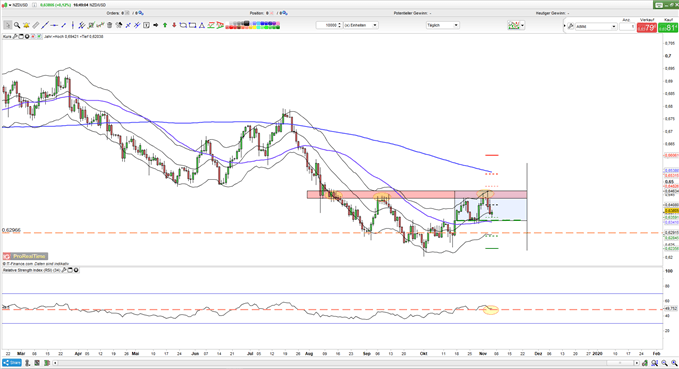The image size is (679, 369).
Task: Select the vertical line tool
Action: [x=73, y=25]
